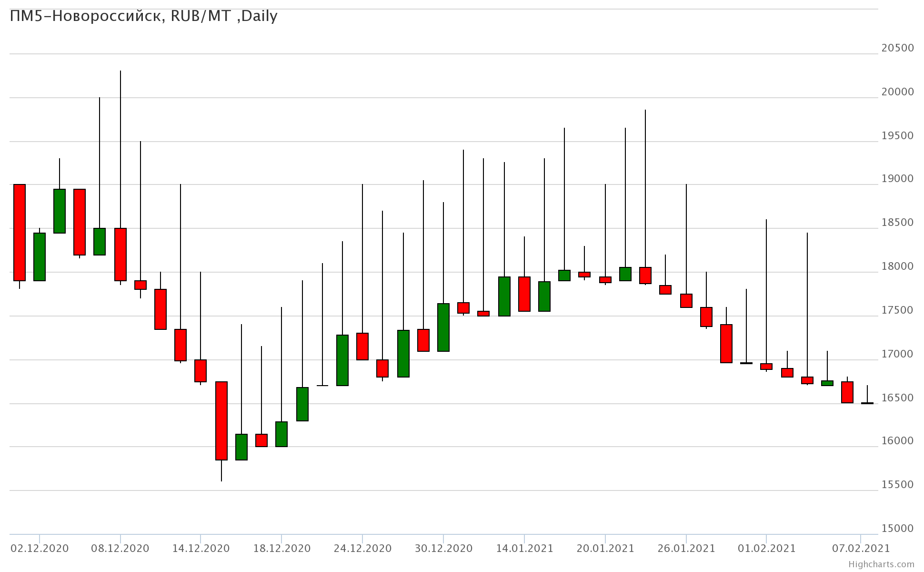Click the green candle above 02.12.2020
Screen dimensions: 924x572
[x=40, y=256]
